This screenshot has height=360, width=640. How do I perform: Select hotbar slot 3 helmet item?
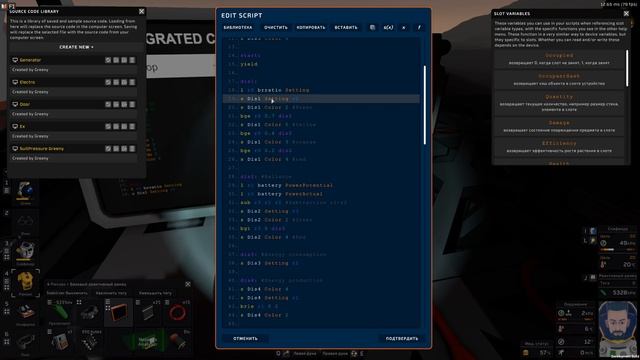[x=25, y=251]
